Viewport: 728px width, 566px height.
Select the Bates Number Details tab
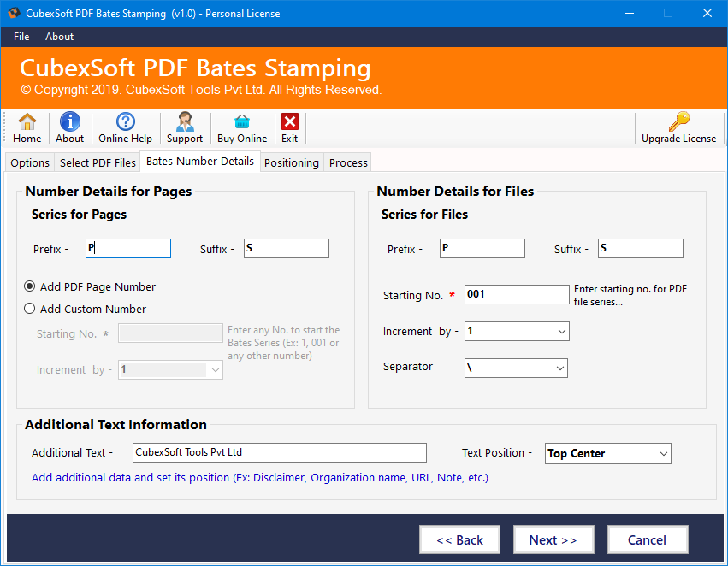point(200,161)
